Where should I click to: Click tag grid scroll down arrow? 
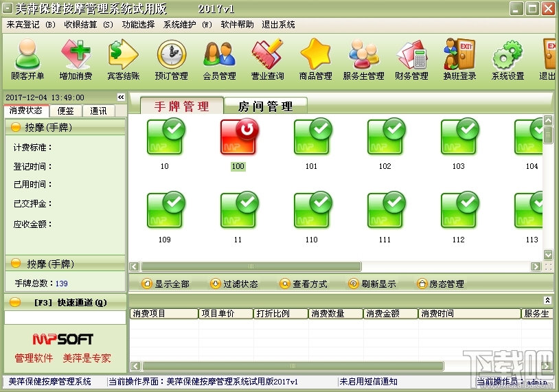[547, 255]
